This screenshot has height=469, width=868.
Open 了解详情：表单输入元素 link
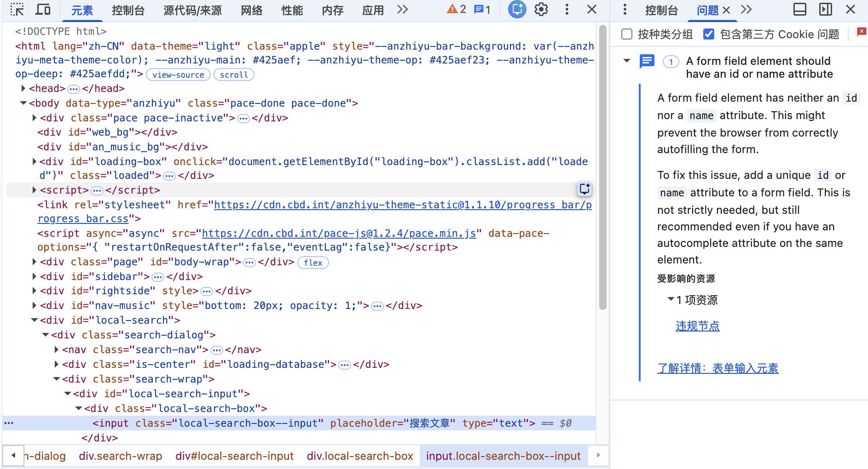(x=718, y=368)
